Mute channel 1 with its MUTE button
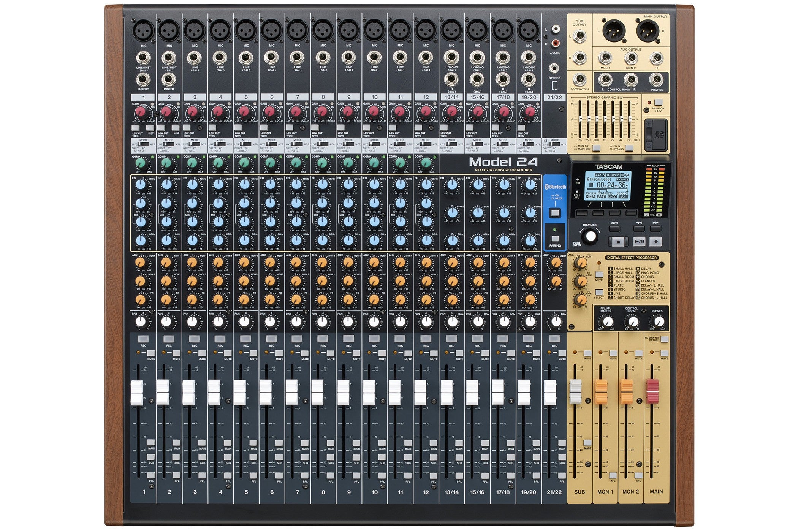Image resolution: width=798 pixels, height=532 pixels. point(150,353)
